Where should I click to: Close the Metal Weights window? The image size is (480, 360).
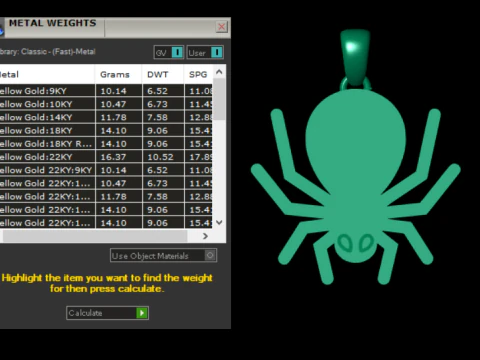(x=221, y=27)
